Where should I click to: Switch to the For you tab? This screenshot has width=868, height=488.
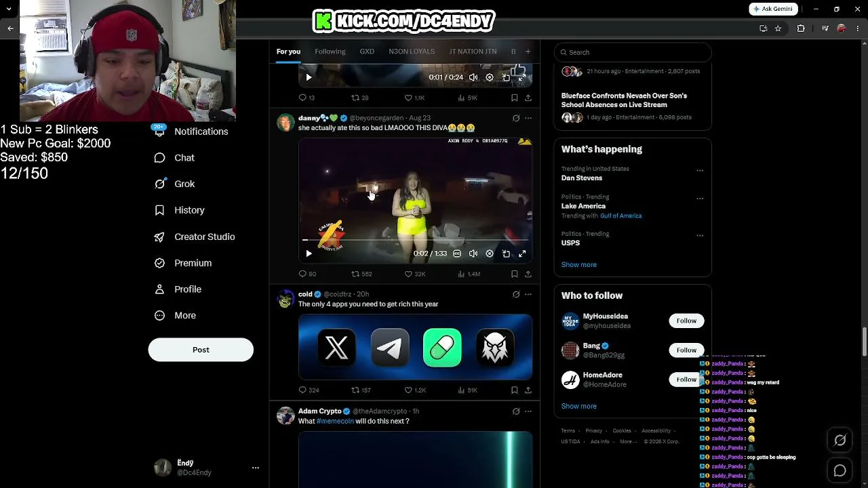tap(288, 52)
